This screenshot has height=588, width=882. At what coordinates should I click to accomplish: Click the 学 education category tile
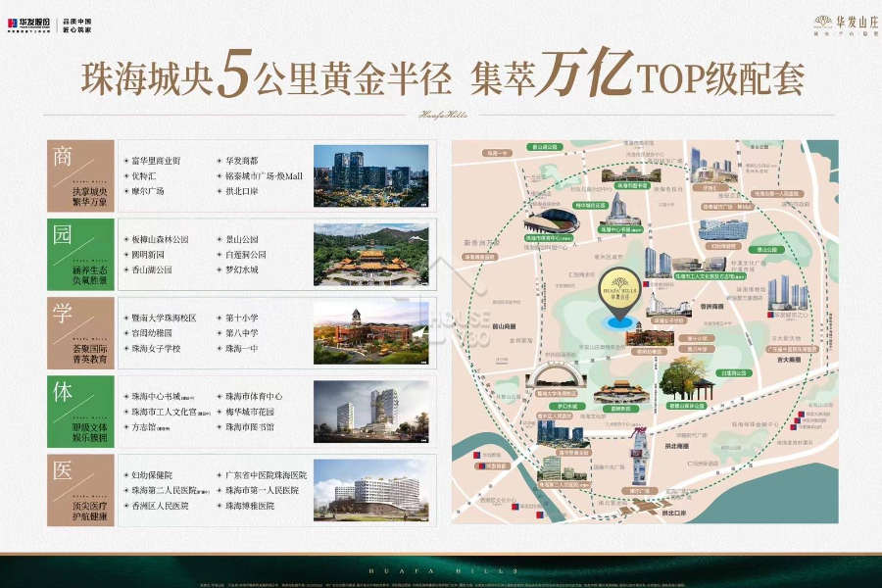tap(80, 333)
